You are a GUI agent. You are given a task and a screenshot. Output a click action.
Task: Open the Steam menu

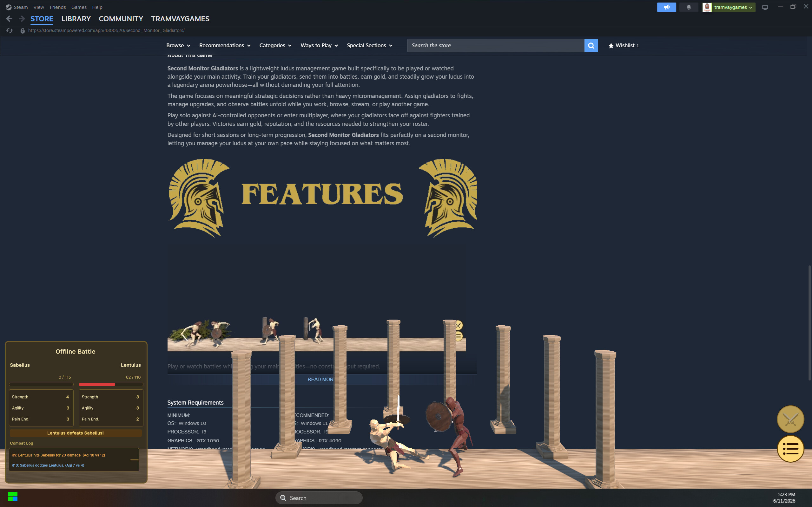click(x=21, y=7)
